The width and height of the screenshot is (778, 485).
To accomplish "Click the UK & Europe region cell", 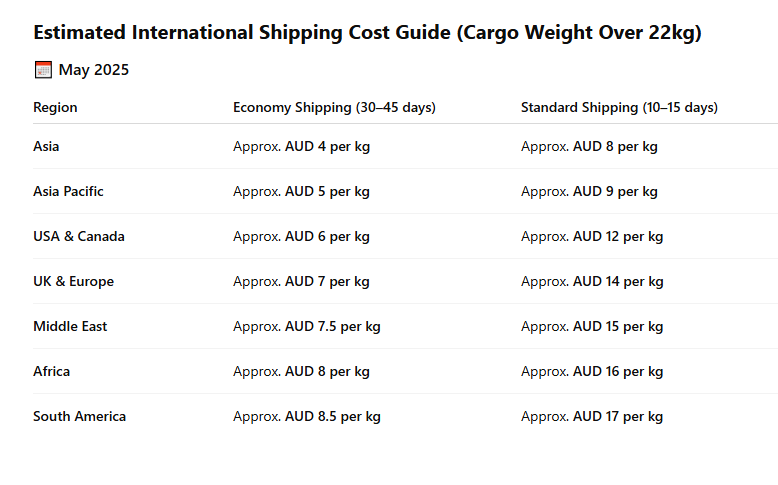I will [x=73, y=281].
